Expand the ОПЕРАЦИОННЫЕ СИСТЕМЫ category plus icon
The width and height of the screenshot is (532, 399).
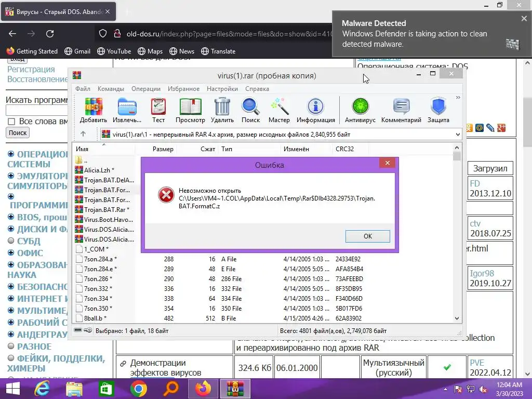pyautogui.click(x=11, y=154)
